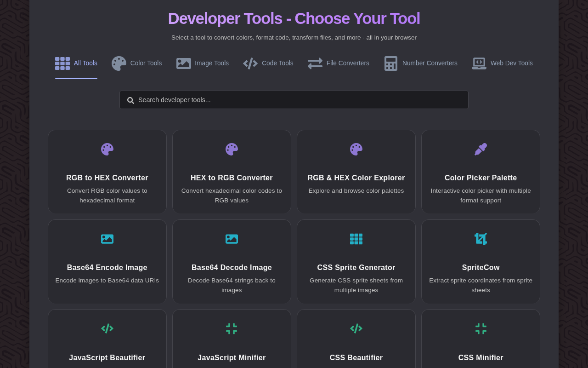Open the Number Converters tab
588x368 pixels.
[x=421, y=63]
